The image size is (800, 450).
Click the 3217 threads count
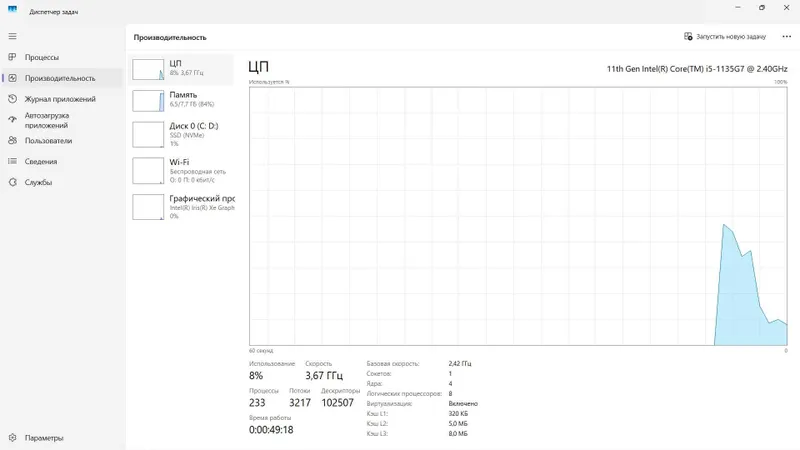click(299, 403)
